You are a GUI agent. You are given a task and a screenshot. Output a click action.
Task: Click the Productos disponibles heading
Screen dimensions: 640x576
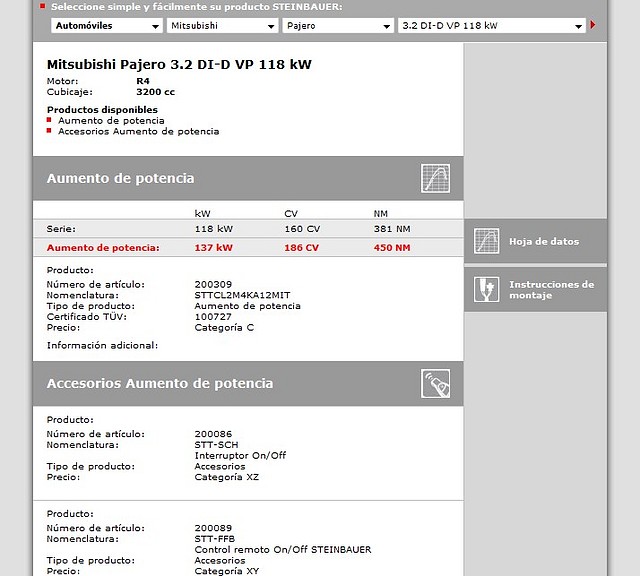click(x=102, y=110)
